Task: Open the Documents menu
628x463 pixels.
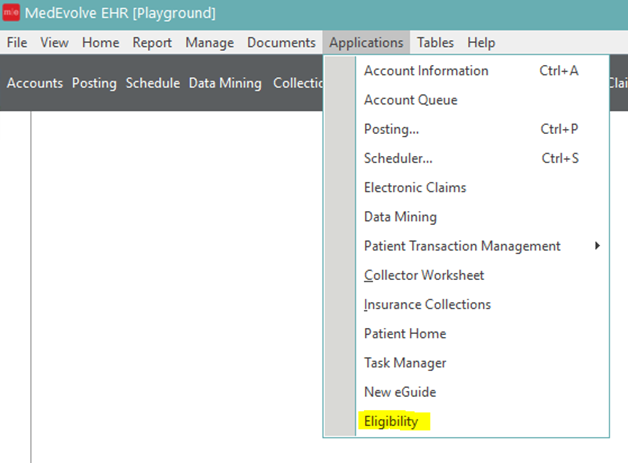Action: click(x=281, y=42)
